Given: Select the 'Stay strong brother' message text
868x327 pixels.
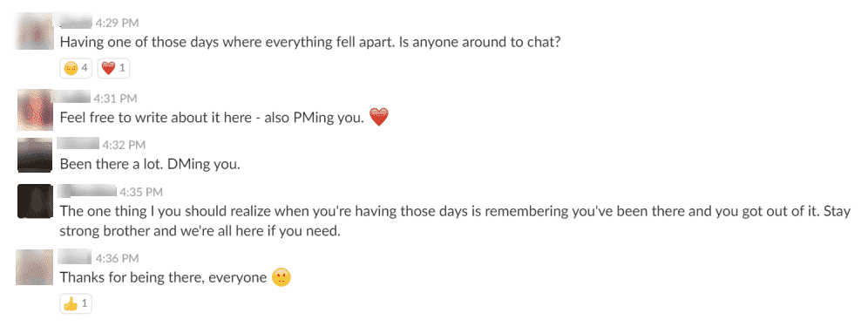Looking at the screenshot, I should (455, 221).
